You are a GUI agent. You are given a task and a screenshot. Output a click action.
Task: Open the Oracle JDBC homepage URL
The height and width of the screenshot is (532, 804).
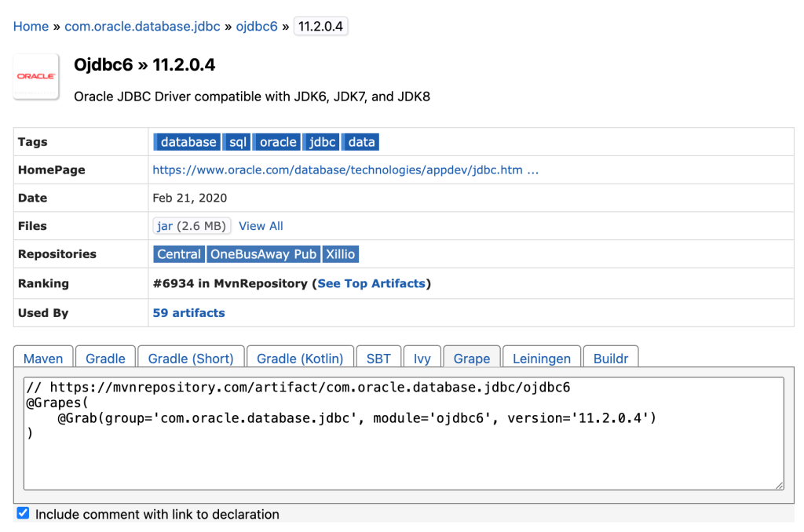pyautogui.click(x=345, y=169)
